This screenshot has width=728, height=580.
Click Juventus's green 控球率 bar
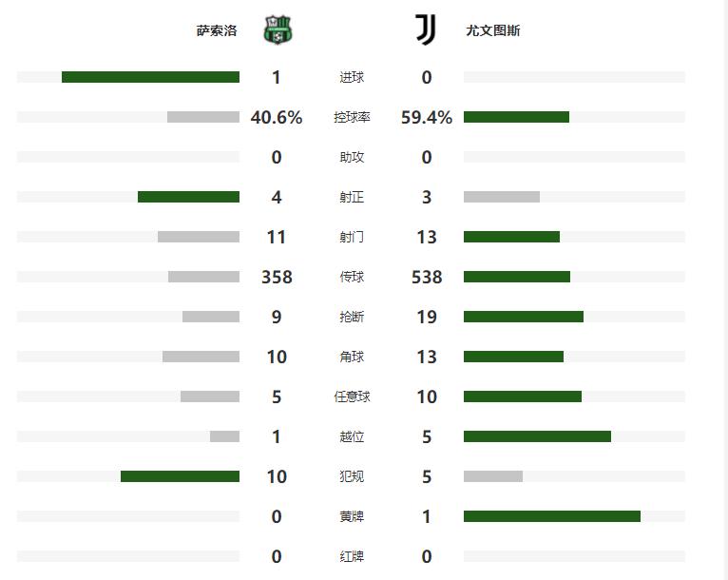point(516,117)
